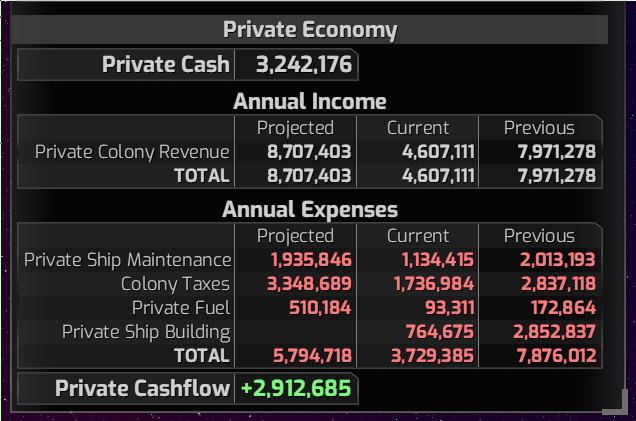Select the Previous column header in Annual Expenses
This screenshot has height=421, width=636.
coord(539,236)
